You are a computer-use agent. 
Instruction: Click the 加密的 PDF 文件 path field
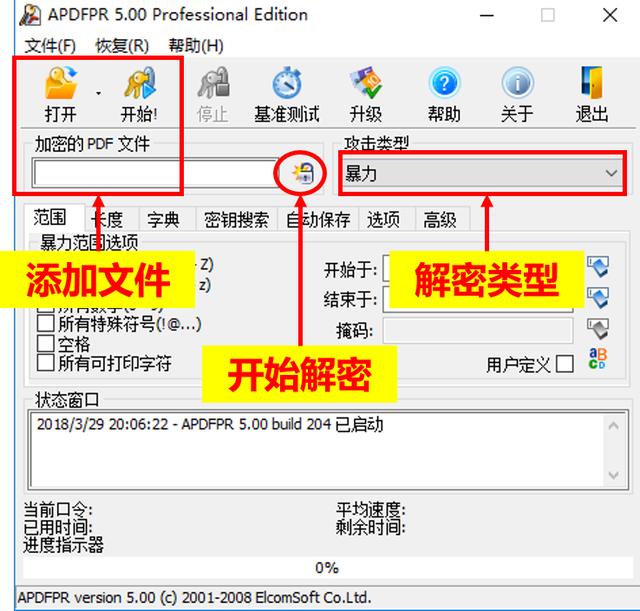click(x=155, y=173)
